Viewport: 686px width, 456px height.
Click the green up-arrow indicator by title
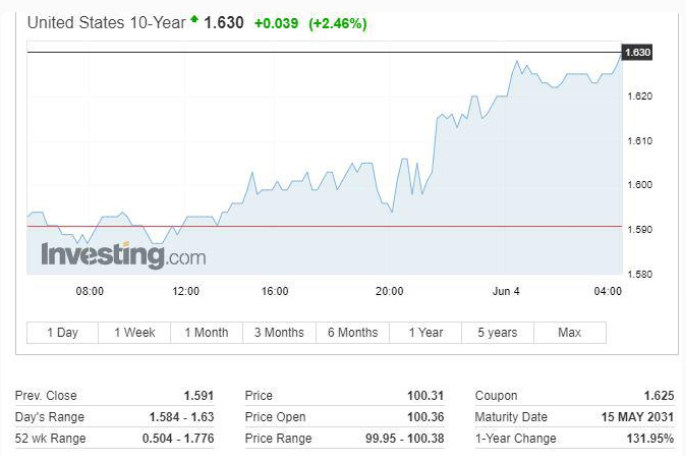(194, 19)
